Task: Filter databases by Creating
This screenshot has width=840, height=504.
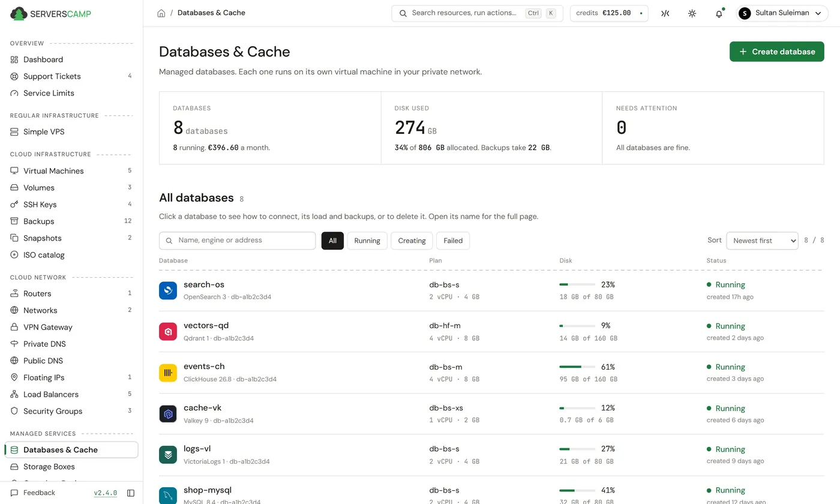Action: tap(412, 241)
